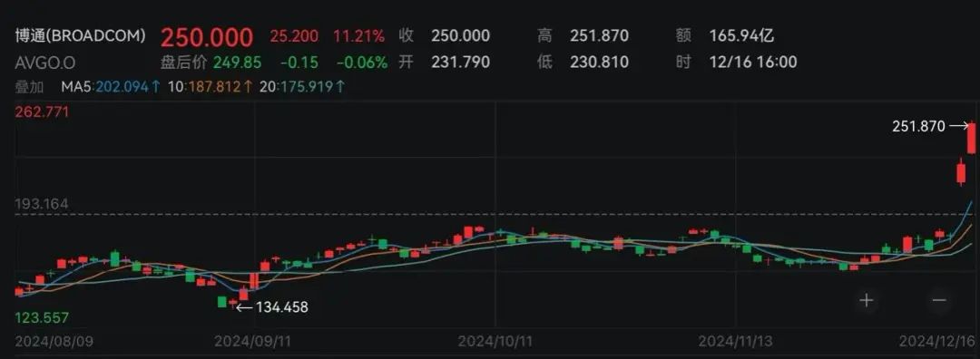Click the 盘后价 249.85 after-hours price

211,63
